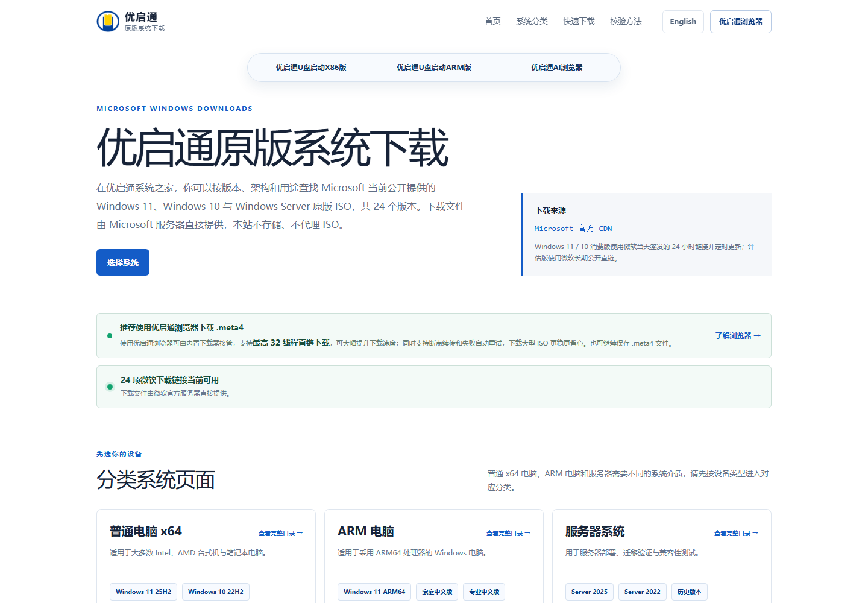
Task: Open 查看完整目录 in the ARM 电脑 card
Action: (509, 533)
